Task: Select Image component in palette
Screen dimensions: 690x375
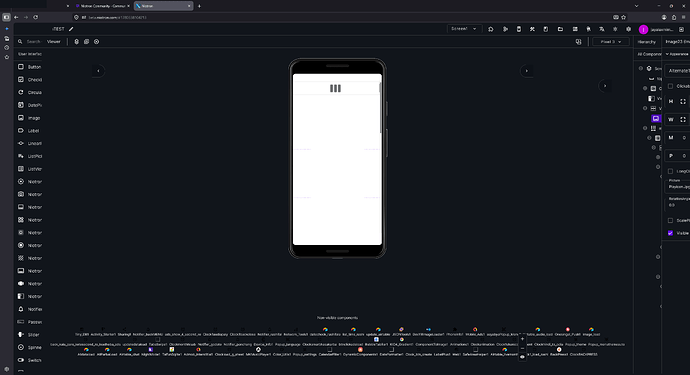Action: (29, 118)
